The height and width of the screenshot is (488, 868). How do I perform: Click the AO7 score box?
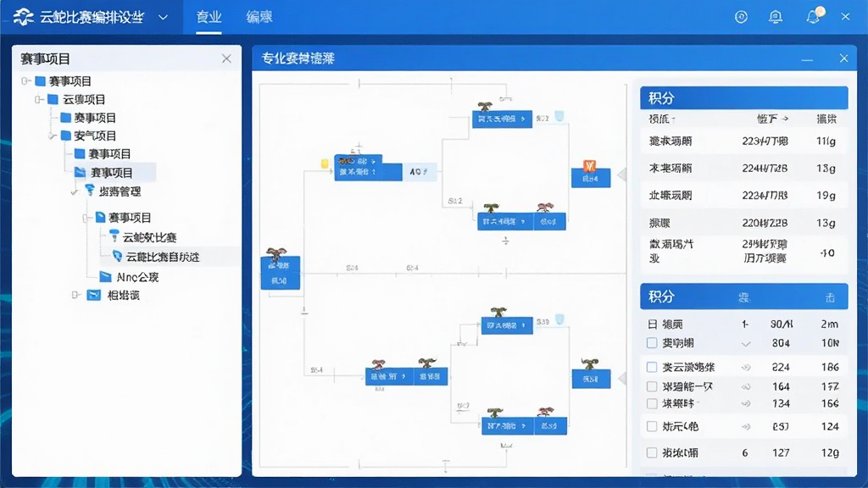point(419,172)
